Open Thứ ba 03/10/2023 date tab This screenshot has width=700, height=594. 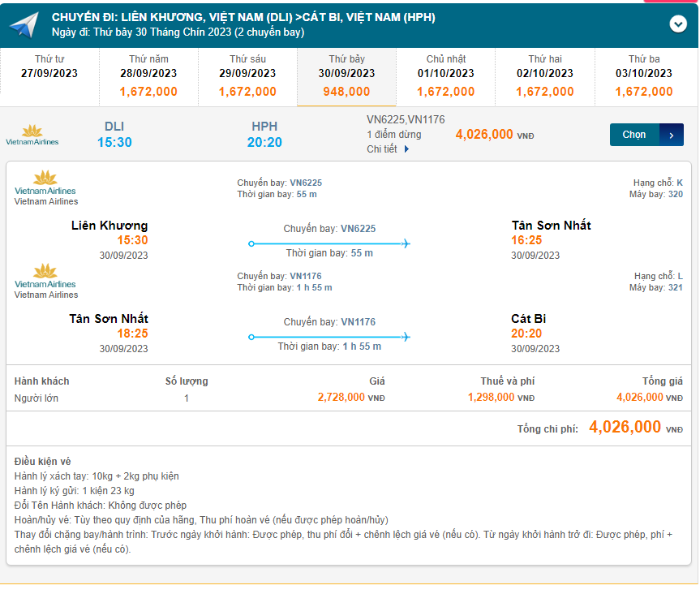pyautogui.click(x=644, y=77)
